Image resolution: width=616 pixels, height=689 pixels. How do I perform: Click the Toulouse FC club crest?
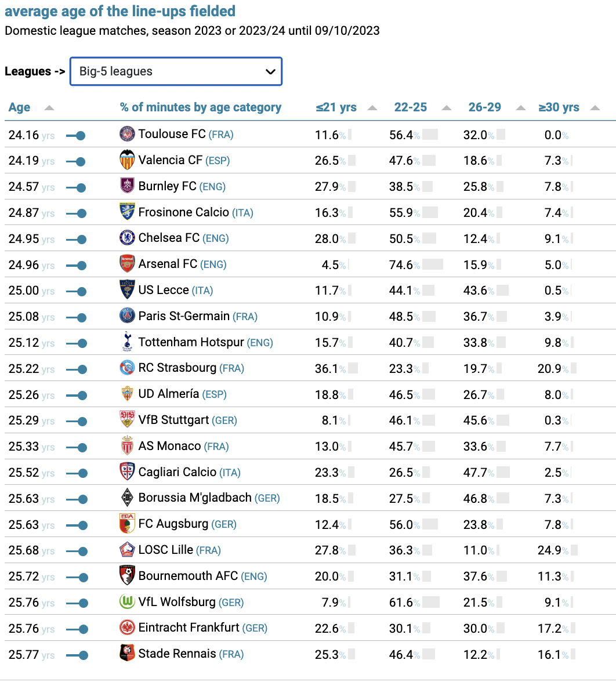(127, 133)
